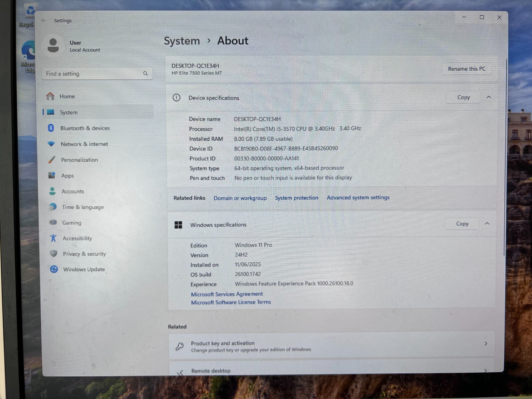The width and height of the screenshot is (532, 399).
Task: Open Domain or workgroup link
Action: 240,198
